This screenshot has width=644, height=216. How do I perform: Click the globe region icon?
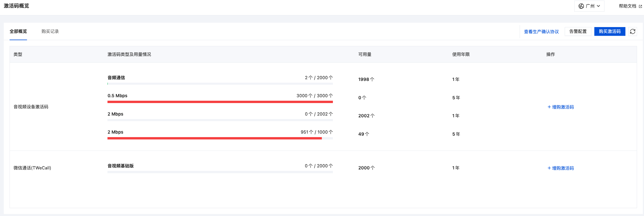click(x=581, y=6)
